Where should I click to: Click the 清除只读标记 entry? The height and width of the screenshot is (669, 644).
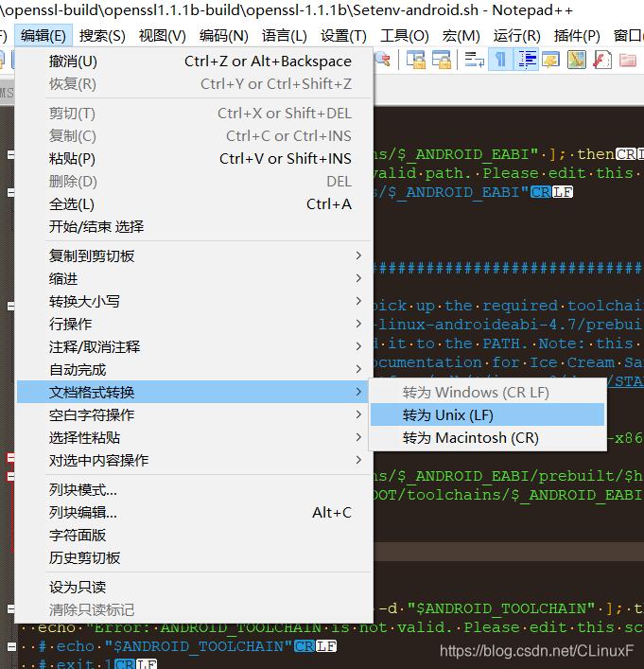click(193, 609)
